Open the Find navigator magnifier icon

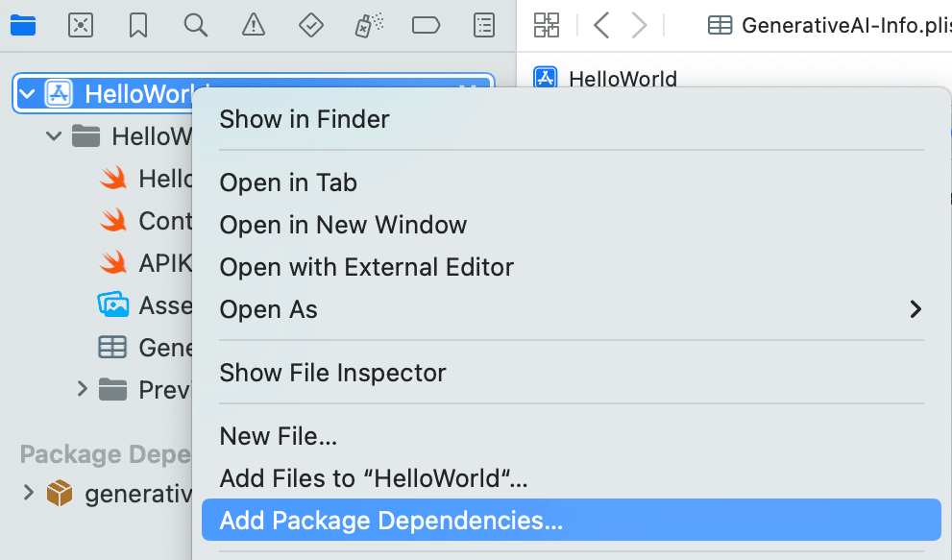tap(196, 26)
